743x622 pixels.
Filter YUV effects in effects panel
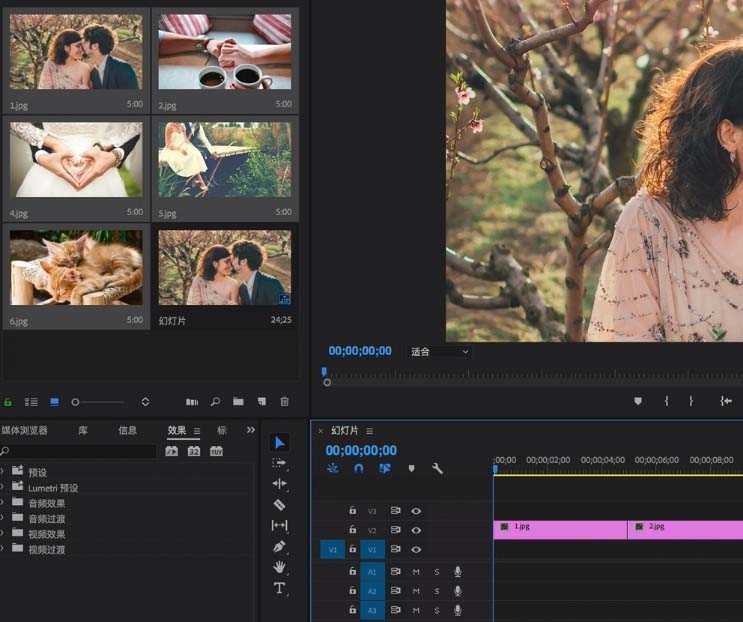[216, 451]
